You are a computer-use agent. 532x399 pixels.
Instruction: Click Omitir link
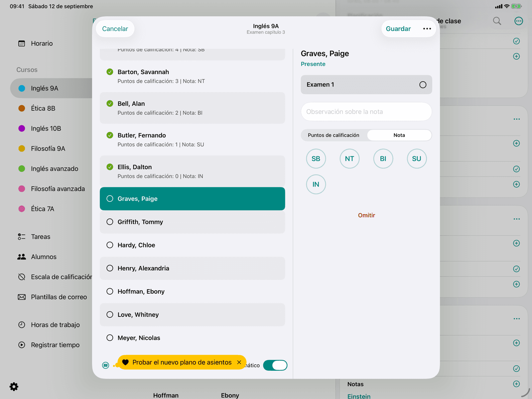(x=366, y=215)
